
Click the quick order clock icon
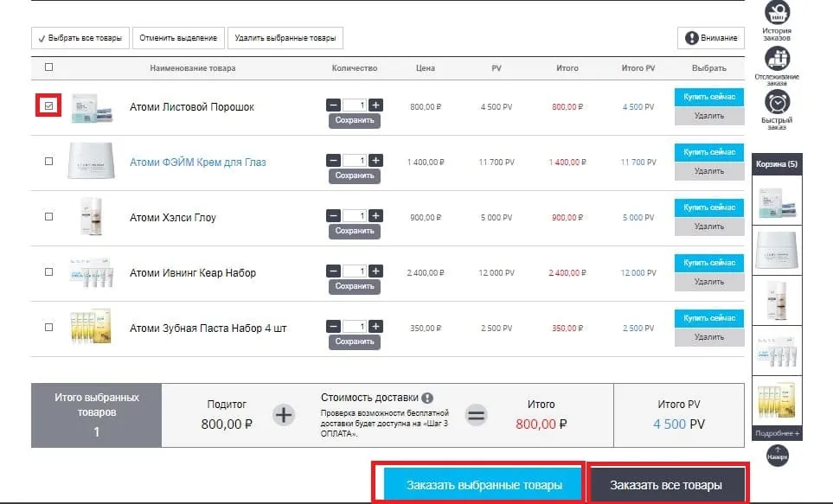tap(777, 101)
